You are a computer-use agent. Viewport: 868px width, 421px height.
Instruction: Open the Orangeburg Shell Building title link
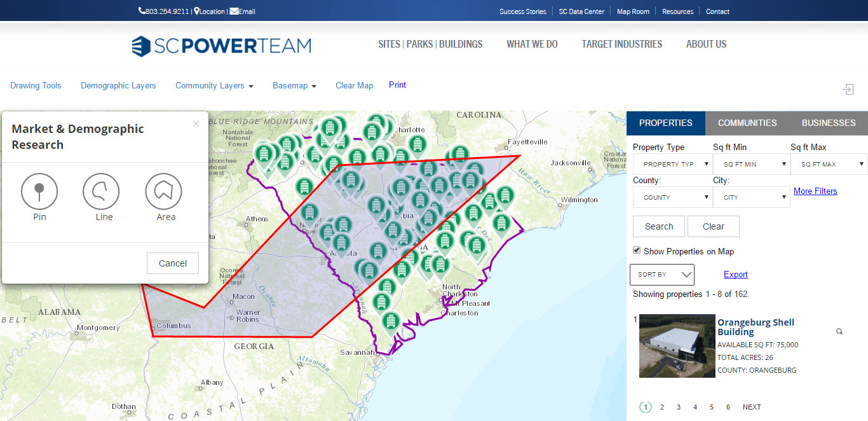pyautogui.click(x=756, y=327)
